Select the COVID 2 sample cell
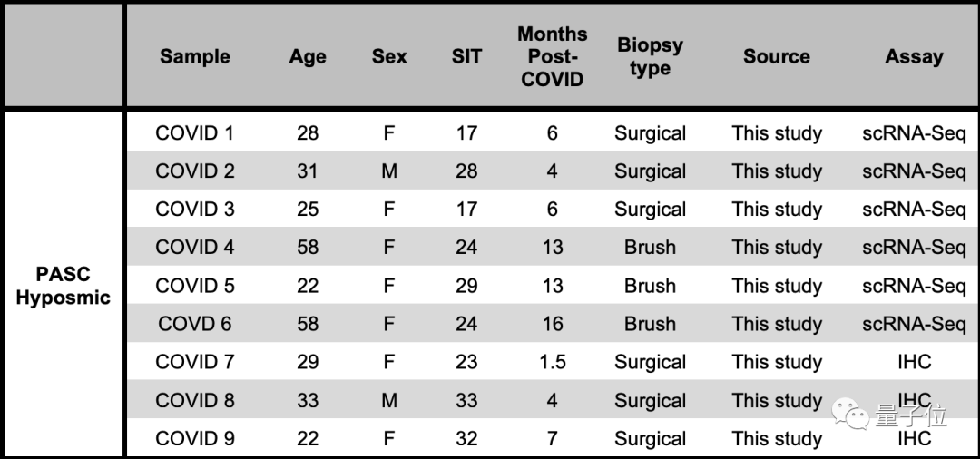Viewport: 980px width, 459px height. pos(194,171)
